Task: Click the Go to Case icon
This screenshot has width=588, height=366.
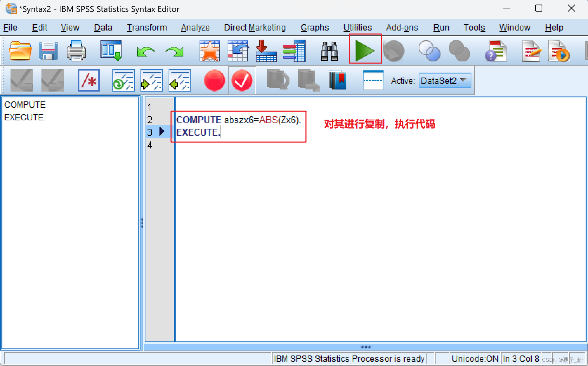Action: [x=238, y=51]
